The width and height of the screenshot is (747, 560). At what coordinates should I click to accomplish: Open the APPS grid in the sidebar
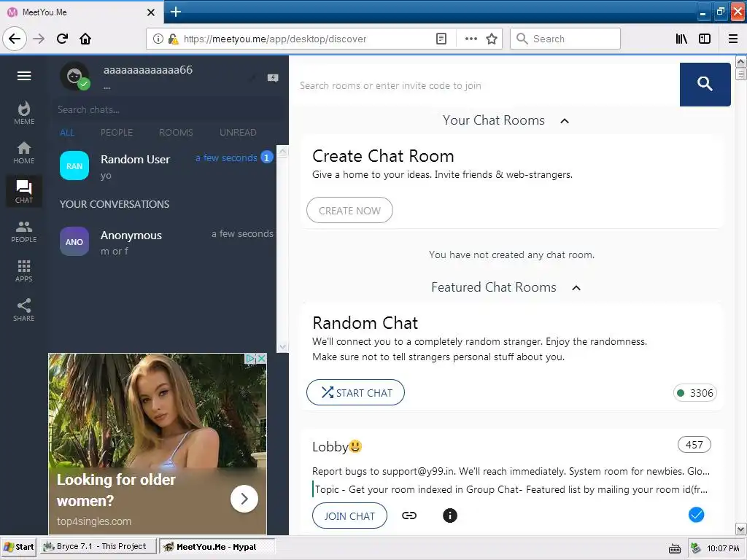(x=24, y=271)
